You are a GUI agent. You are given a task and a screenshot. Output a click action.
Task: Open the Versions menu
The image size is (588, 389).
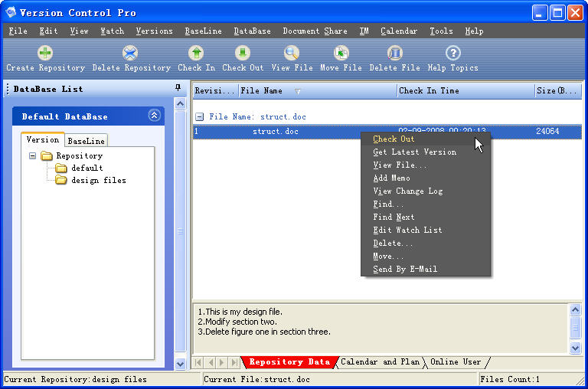click(154, 31)
